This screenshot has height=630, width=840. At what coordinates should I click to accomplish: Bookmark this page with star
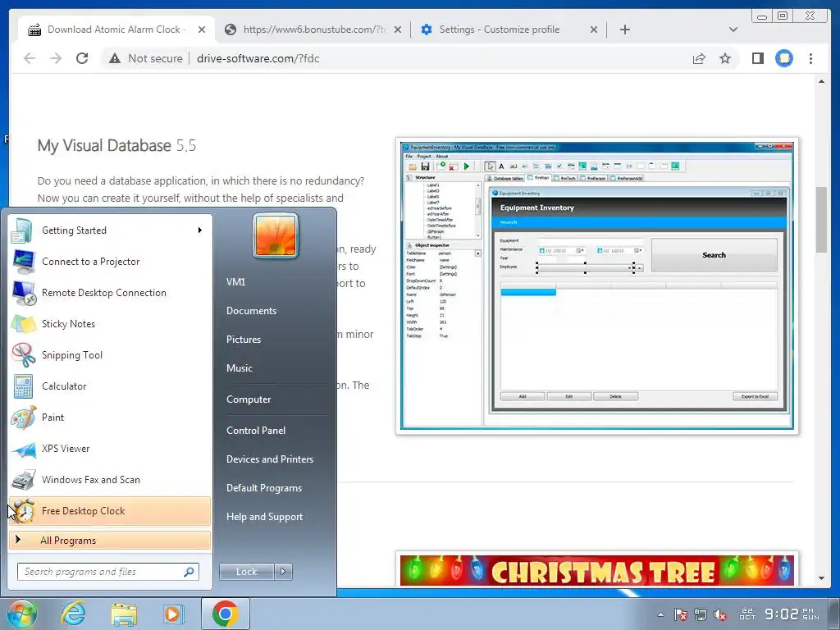click(x=725, y=58)
